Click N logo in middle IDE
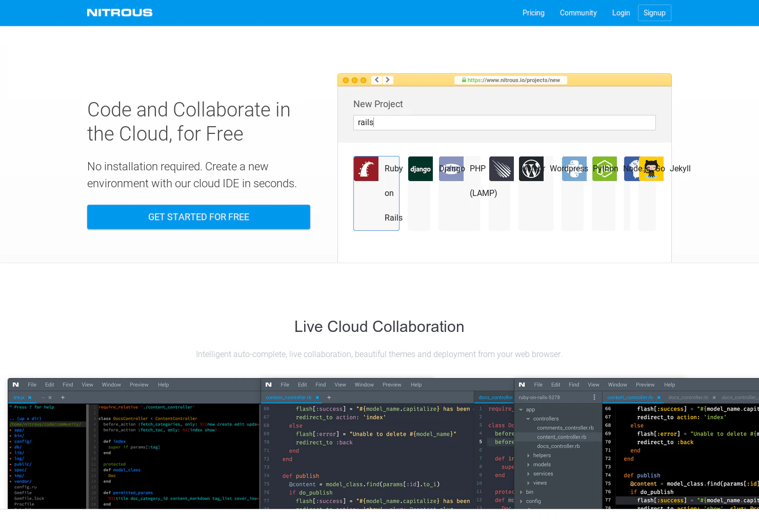 (268, 384)
